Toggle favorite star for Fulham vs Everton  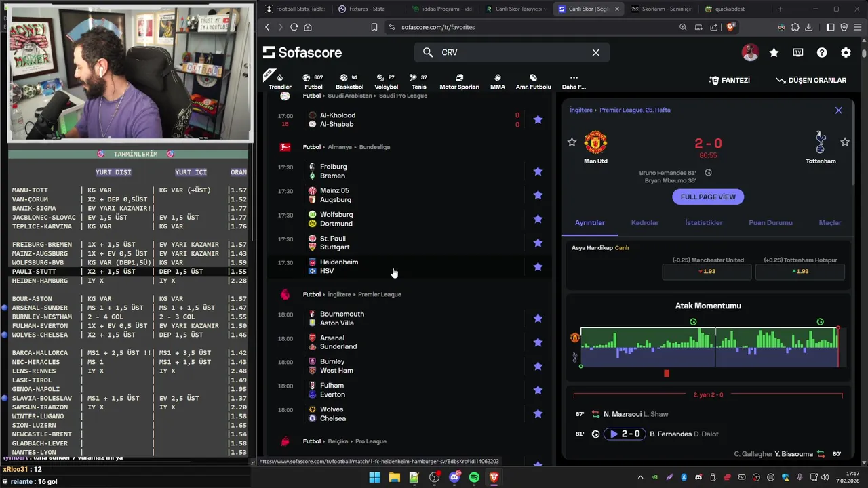click(538, 390)
